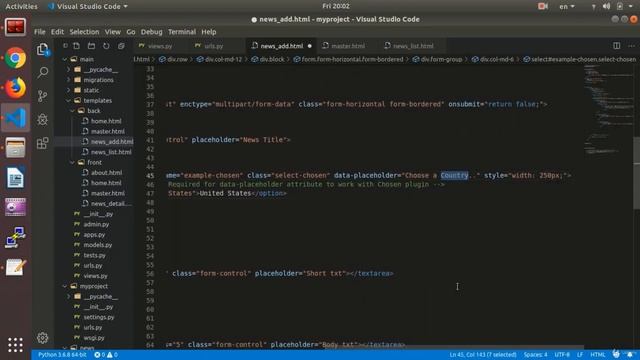Switch to the master.html tab
The height and width of the screenshot is (360, 640).
[348, 46]
